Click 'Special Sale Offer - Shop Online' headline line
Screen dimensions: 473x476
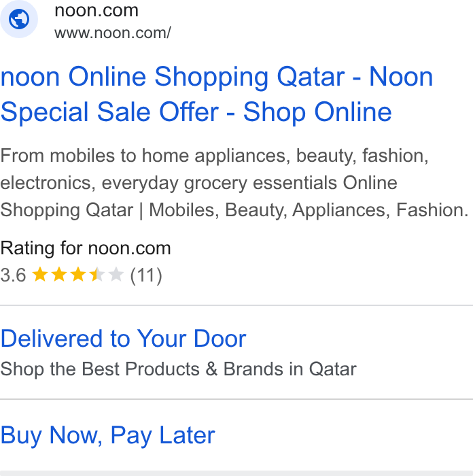(196, 112)
